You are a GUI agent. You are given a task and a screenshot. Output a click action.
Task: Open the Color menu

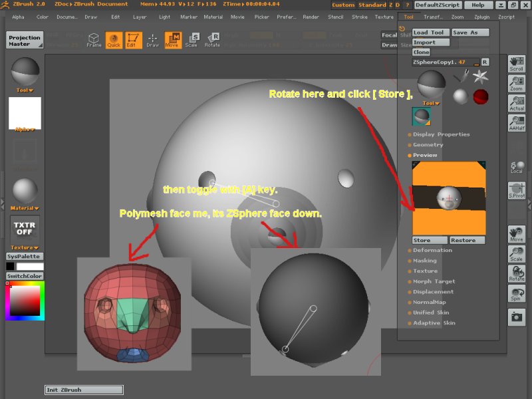(43, 17)
